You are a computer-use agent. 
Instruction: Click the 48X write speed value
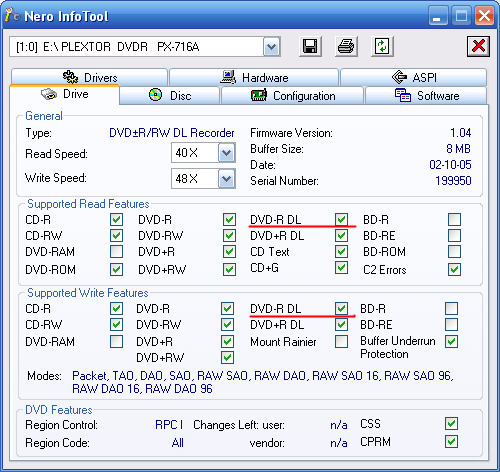point(186,178)
